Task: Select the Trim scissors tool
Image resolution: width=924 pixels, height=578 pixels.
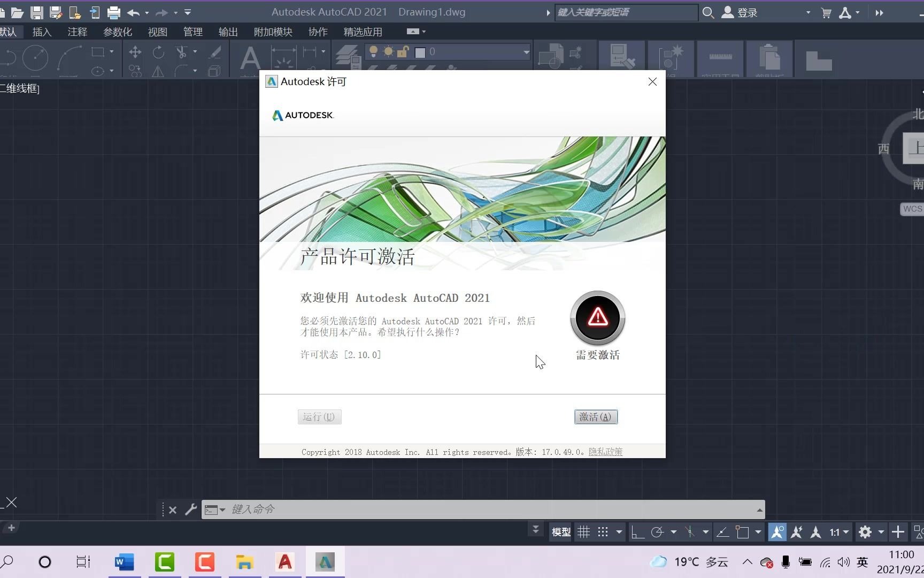Action: pyautogui.click(x=181, y=52)
